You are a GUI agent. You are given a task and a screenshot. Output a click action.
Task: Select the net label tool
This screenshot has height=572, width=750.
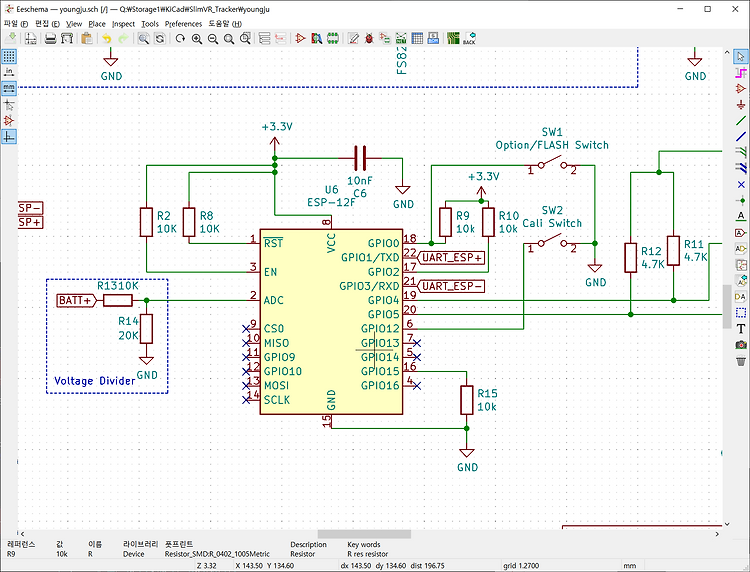point(740,216)
